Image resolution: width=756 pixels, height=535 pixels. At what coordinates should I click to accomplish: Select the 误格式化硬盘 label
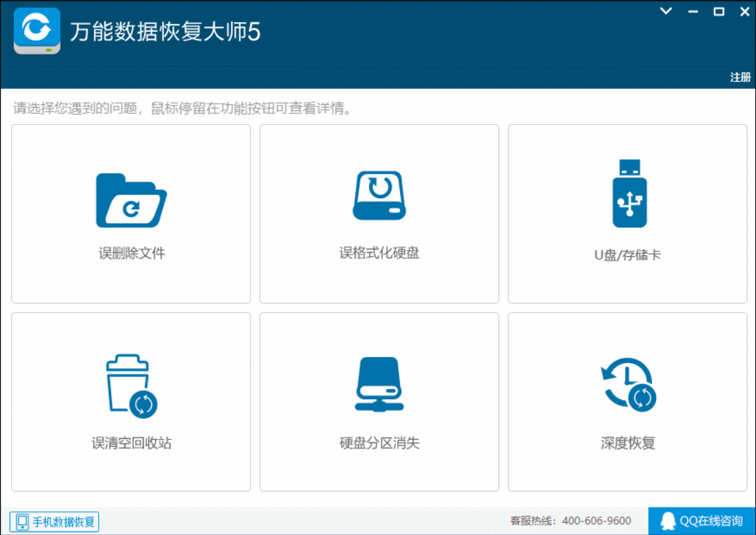pos(379,253)
